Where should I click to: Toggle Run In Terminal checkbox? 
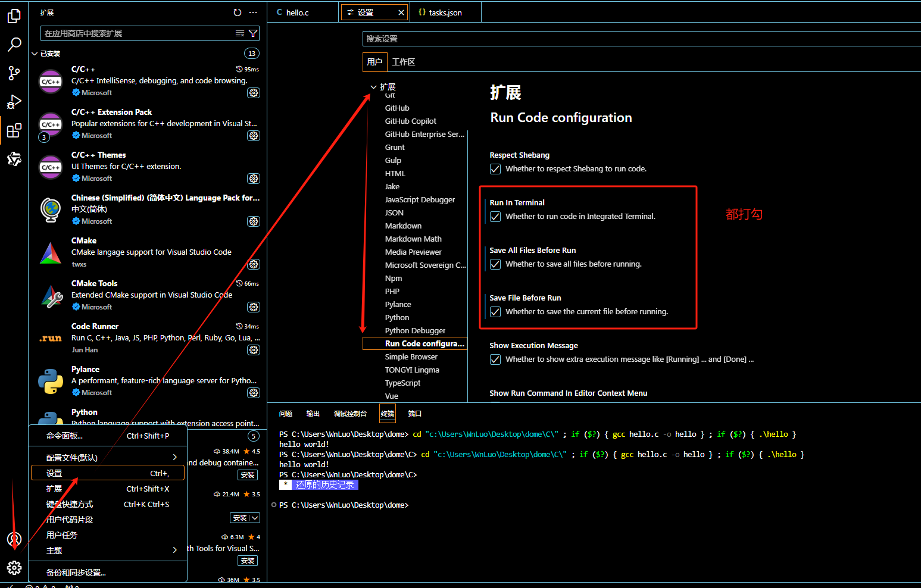(495, 217)
